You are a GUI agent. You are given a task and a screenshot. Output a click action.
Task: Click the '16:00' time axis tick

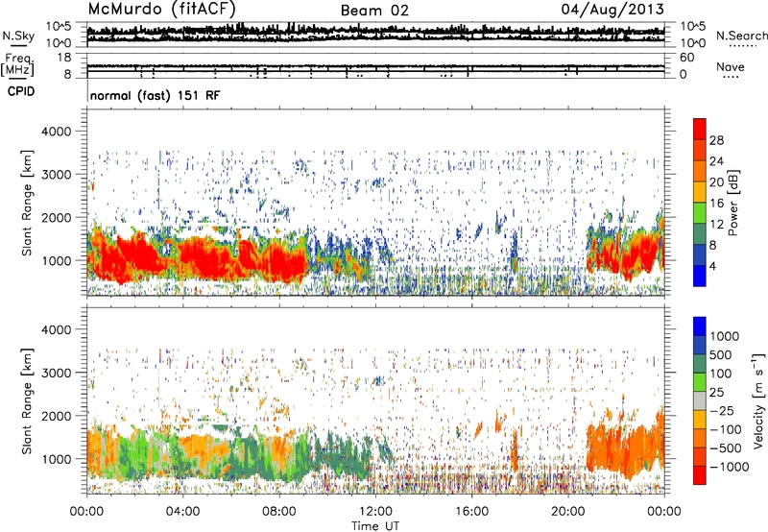pos(471,512)
